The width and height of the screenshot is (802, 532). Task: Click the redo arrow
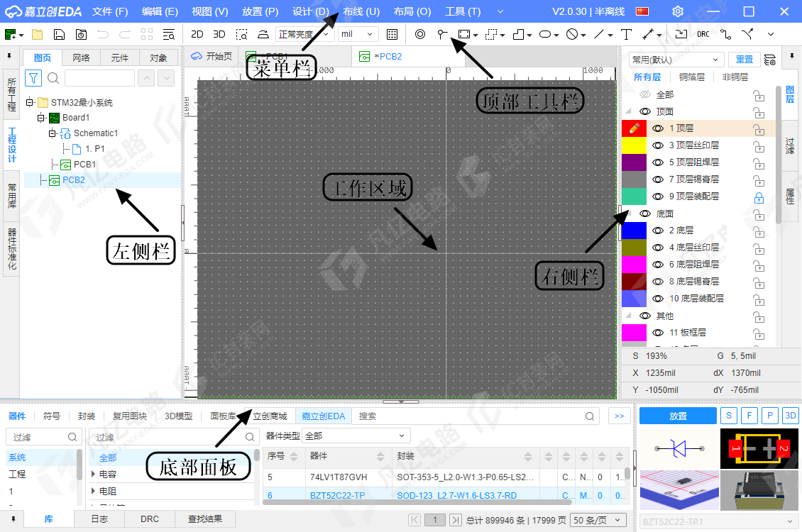[x=125, y=34]
